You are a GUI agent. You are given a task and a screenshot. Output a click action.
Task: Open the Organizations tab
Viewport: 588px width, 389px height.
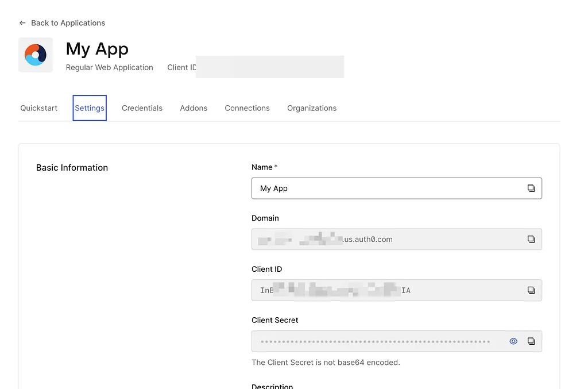point(312,108)
